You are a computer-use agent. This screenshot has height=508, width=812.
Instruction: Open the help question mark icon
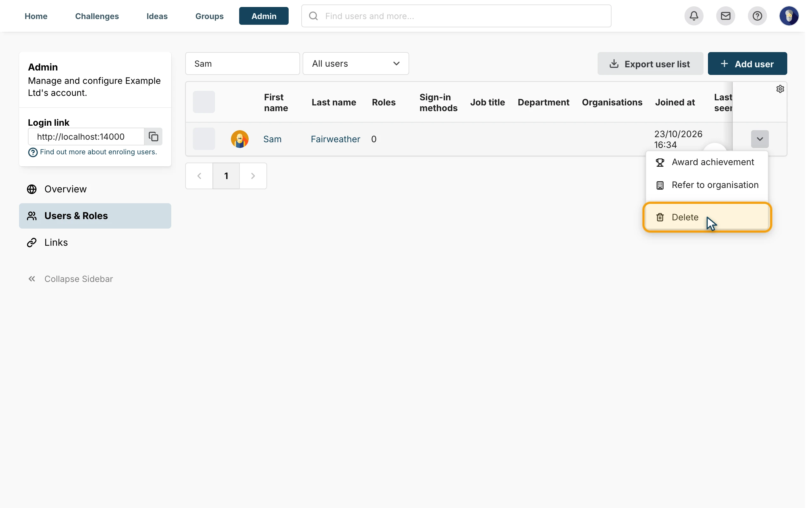[x=757, y=16]
